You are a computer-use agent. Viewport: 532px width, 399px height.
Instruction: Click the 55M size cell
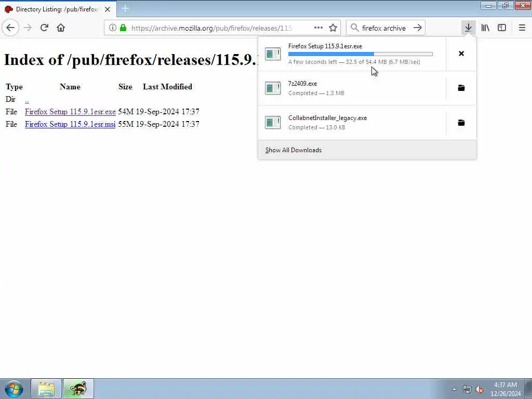126,124
